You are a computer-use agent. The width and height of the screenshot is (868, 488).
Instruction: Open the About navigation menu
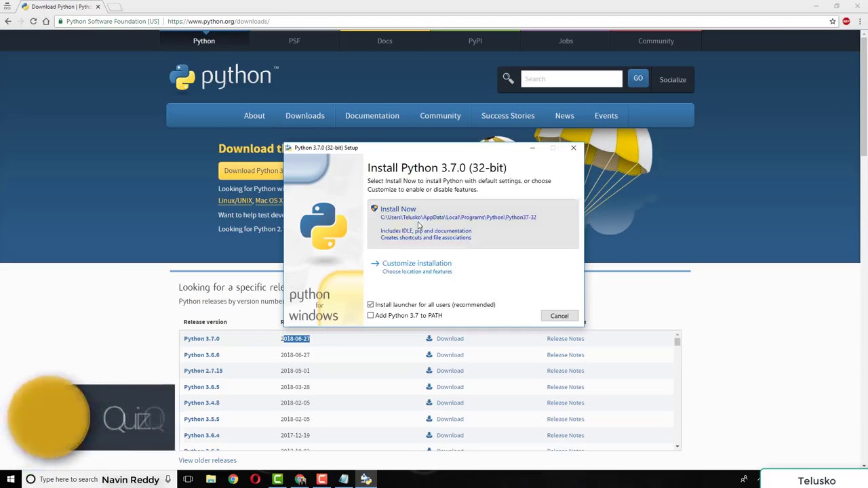tap(254, 115)
